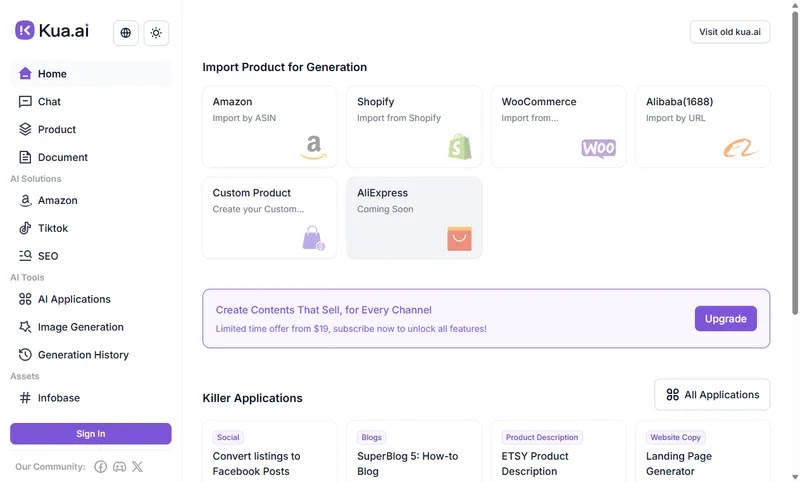This screenshot has height=482, width=800.
Task: Click Custom Product card title
Action: [x=252, y=193]
